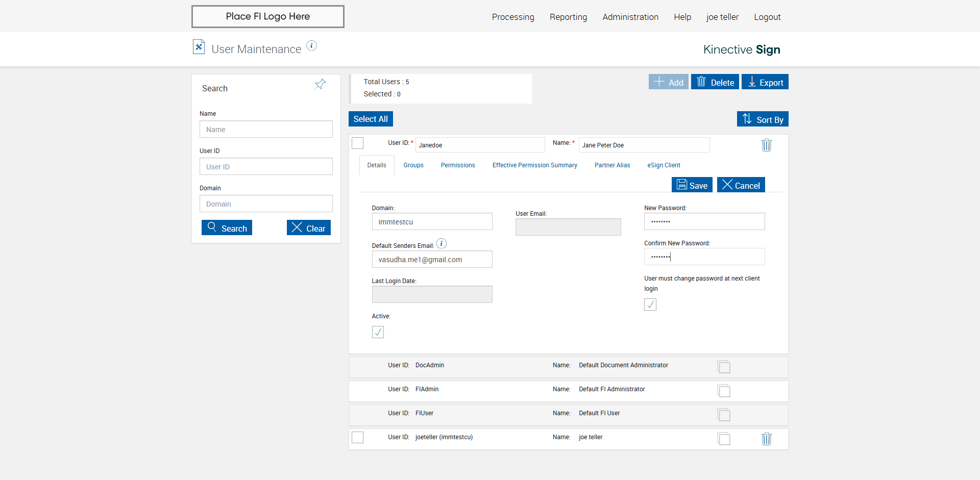Viewport: 980px width, 480px height.
Task: Click trash icon for Janedoe user
Action: (766, 145)
